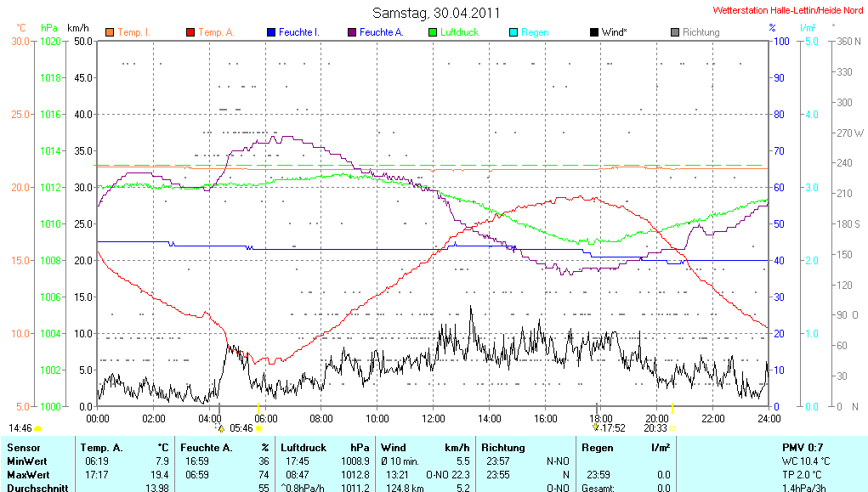Select the green Luftdruck legend square
Viewport: 868px width, 492px height.
433,32
